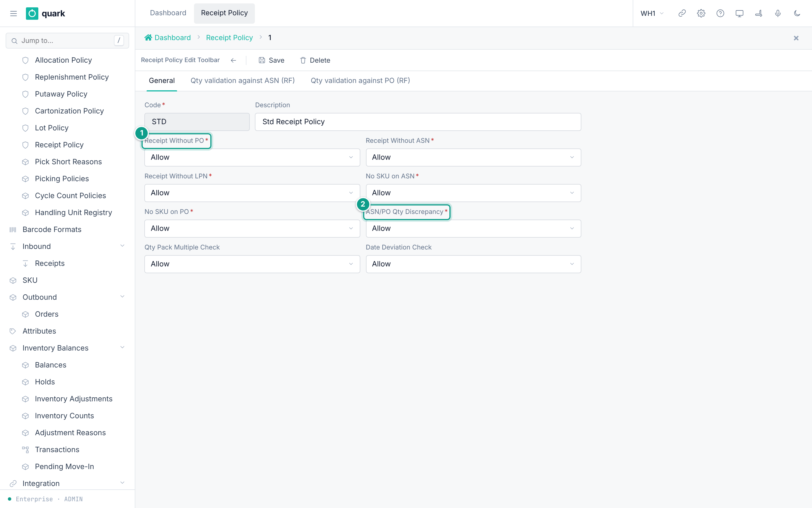
Task: Follow the Dashboard breadcrumb link
Action: pos(173,38)
